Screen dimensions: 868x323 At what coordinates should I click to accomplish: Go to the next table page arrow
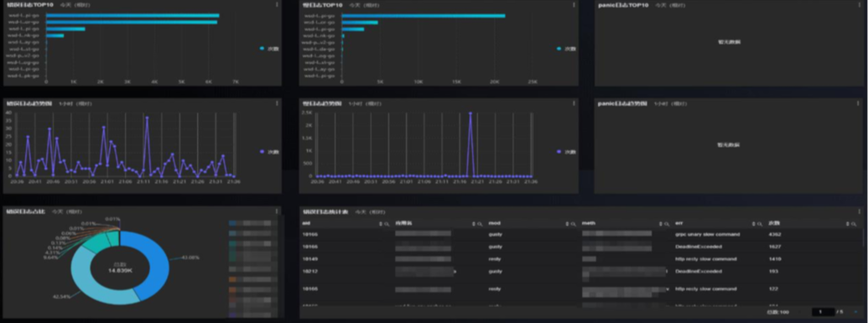coord(855,312)
